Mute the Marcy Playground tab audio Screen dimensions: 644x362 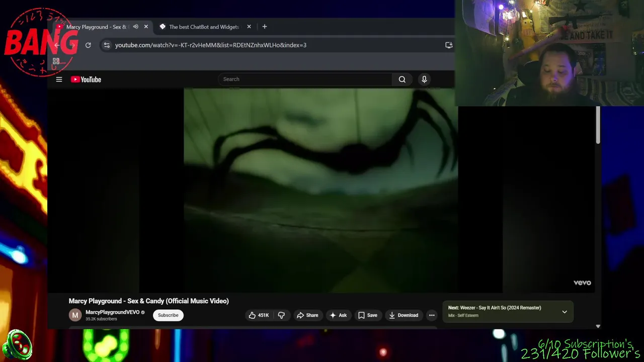135,27
